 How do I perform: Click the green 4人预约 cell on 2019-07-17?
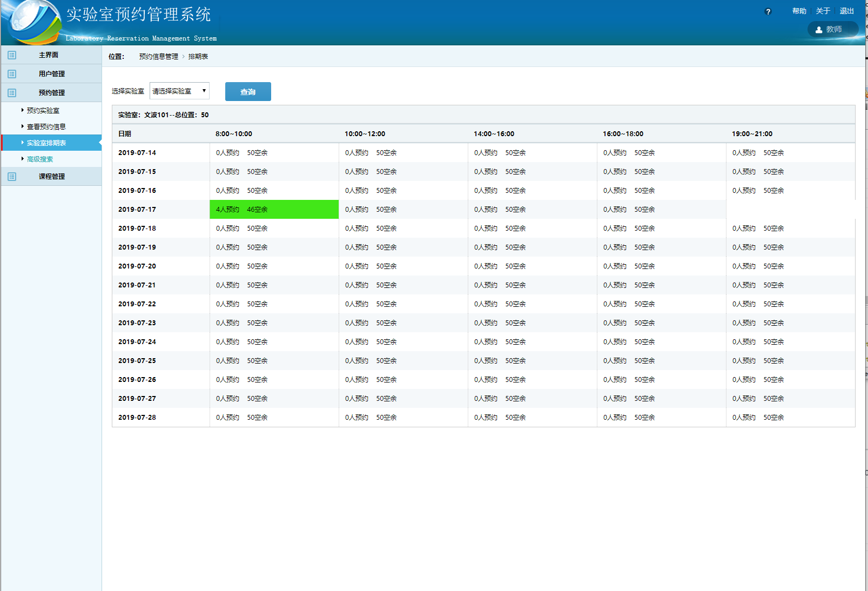[274, 210]
